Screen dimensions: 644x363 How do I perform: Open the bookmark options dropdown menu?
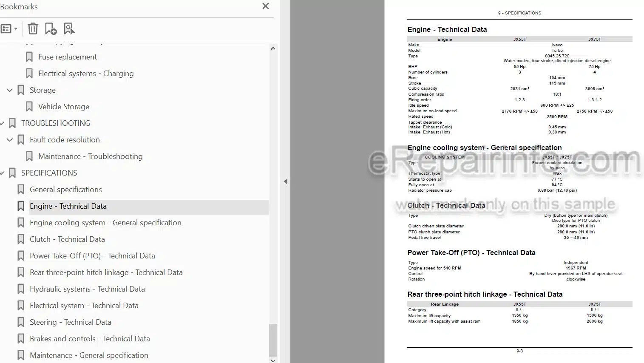pyautogui.click(x=9, y=29)
